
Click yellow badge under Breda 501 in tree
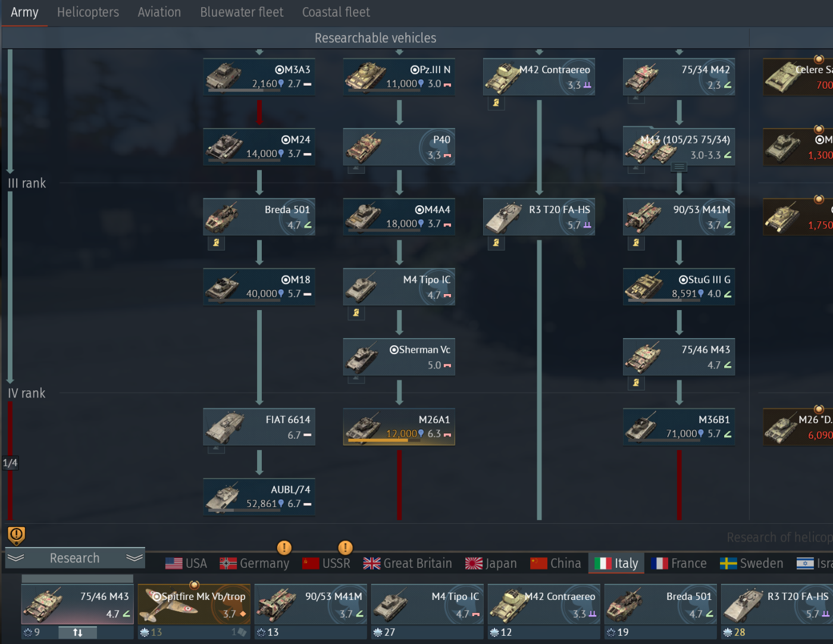click(x=216, y=243)
